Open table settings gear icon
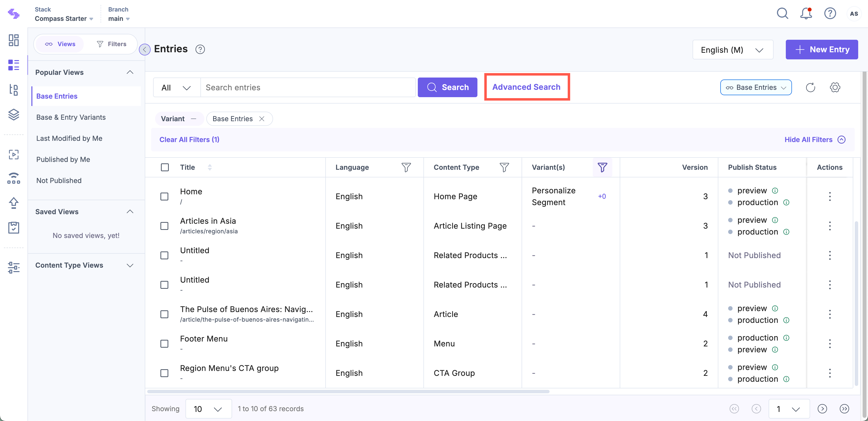Image resolution: width=868 pixels, height=421 pixels. (835, 88)
